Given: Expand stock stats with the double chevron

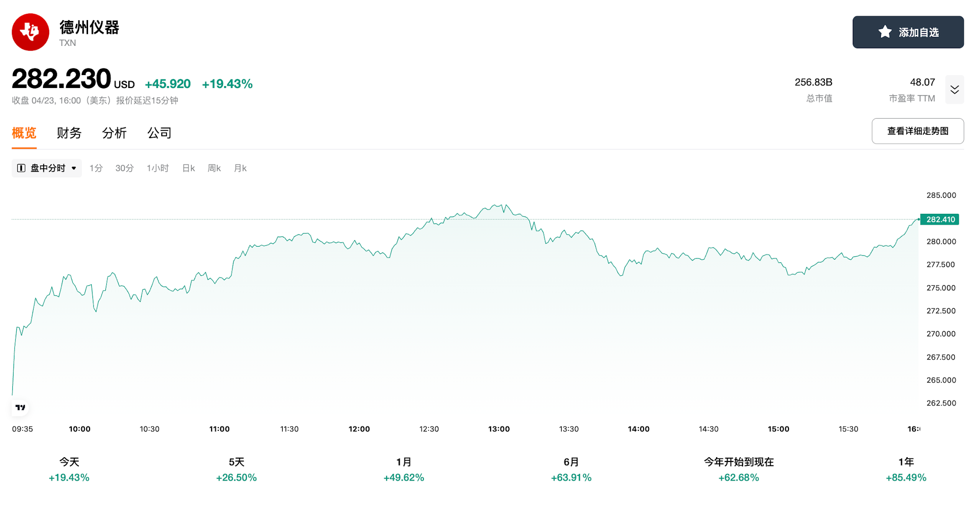Looking at the screenshot, I should (954, 89).
